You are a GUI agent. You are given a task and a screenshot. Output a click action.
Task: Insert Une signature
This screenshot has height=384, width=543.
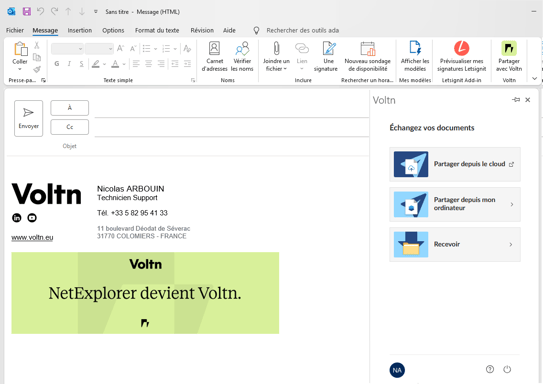pos(326,56)
